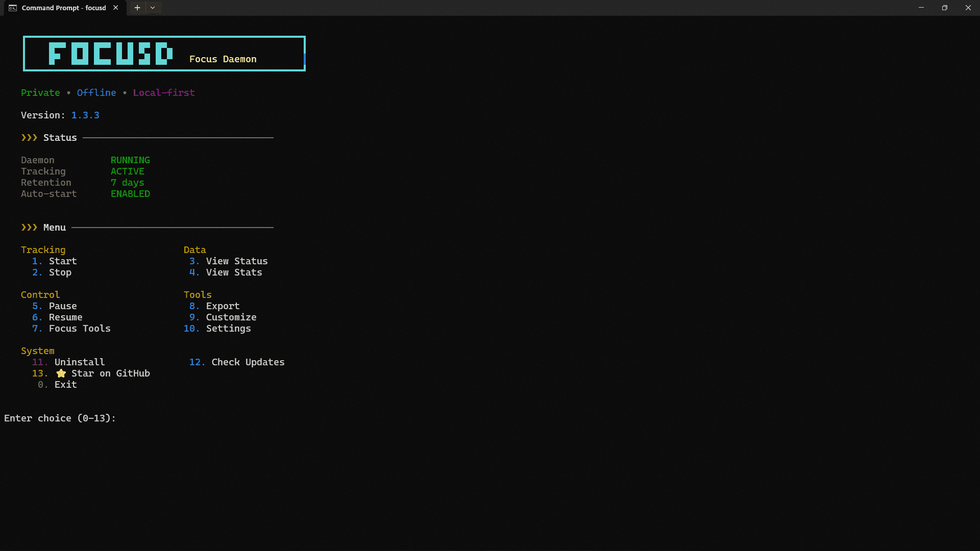Image resolution: width=980 pixels, height=551 pixels.
Task: Click menu option 1 Start
Action: [55, 261]
